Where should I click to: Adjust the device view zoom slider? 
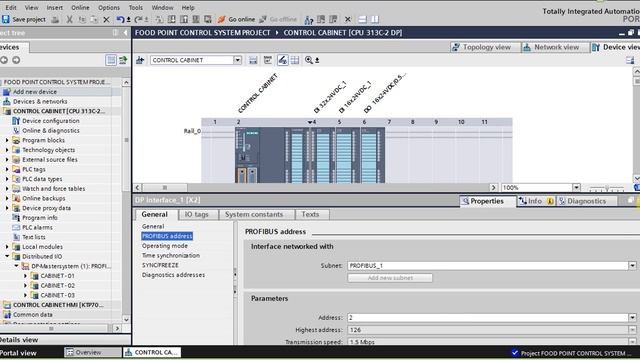[x=607, y=188]
